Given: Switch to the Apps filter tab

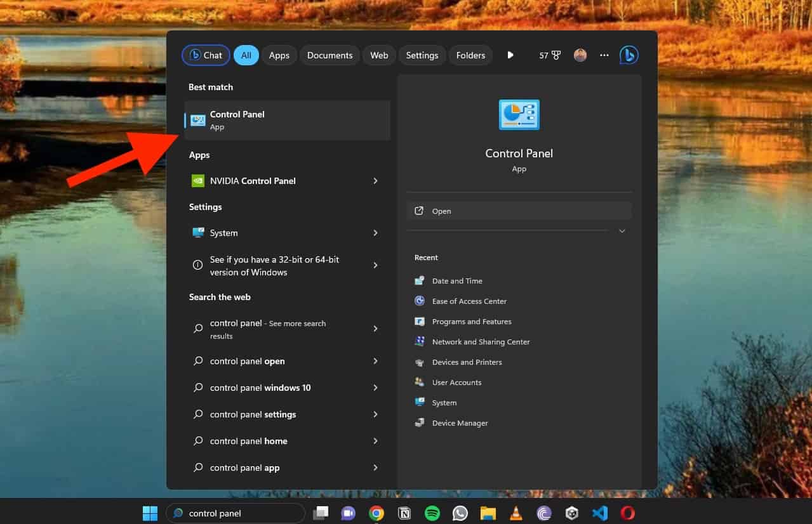Looking at the screenshot, I should pyautogui.click(x=279, y=55).
